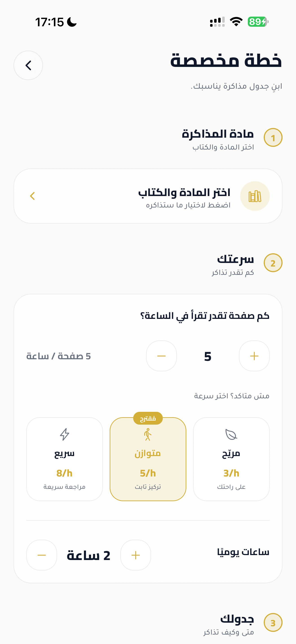
Task: Tap the pages per hour value 5
Action: [x=208, y=356]
